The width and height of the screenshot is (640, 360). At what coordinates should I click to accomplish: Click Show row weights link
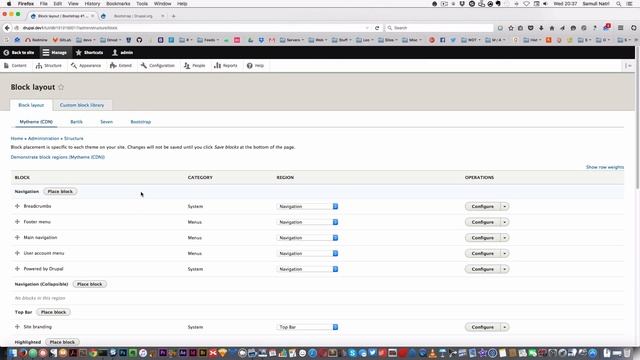[x=605, y=167]
